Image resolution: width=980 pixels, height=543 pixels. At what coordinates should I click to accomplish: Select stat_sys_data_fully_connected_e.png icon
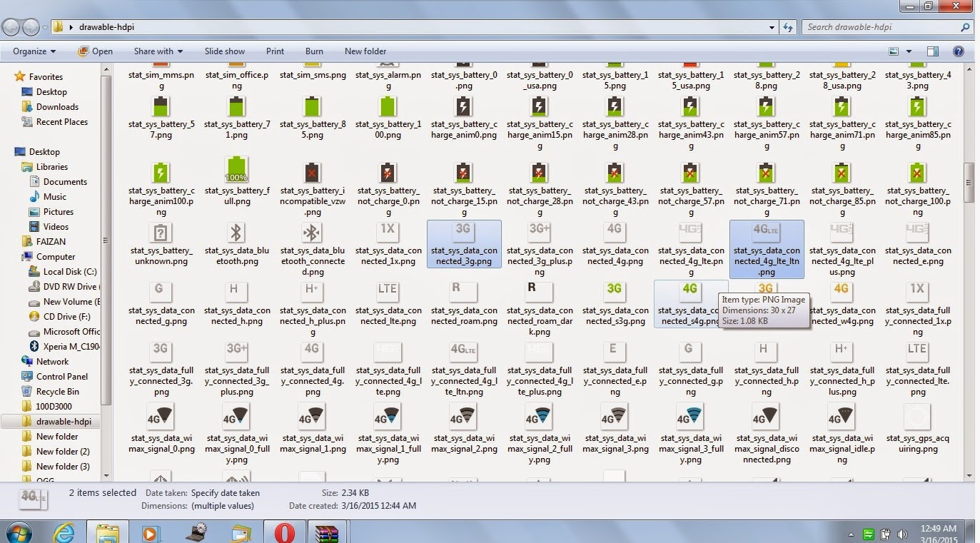615,352
